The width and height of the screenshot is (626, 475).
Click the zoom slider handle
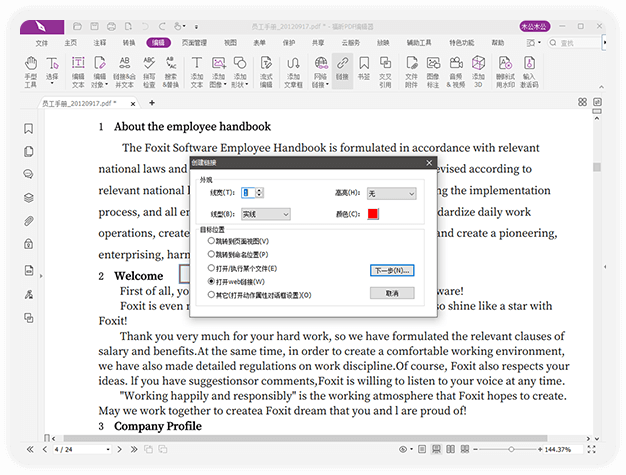[x=511, y=449]
